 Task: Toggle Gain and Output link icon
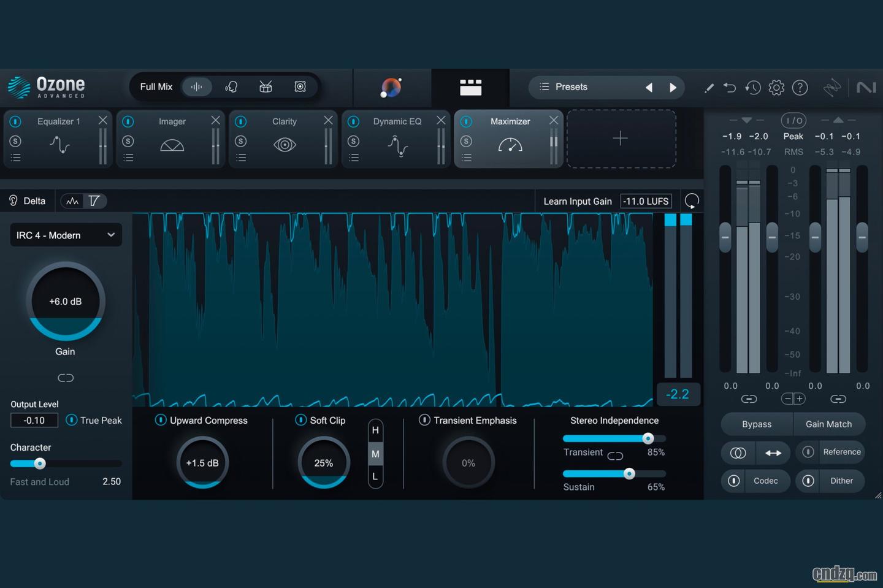click(66, 378)
